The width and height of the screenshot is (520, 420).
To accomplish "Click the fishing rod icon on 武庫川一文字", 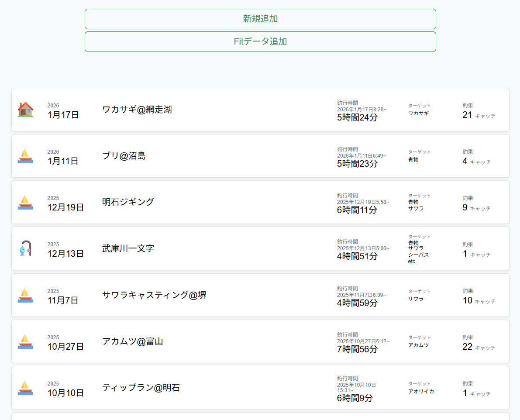I will (25, 248).
